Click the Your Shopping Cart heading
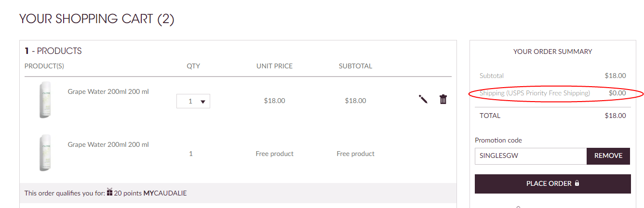644x208 pixels. (x=97, y=19)
